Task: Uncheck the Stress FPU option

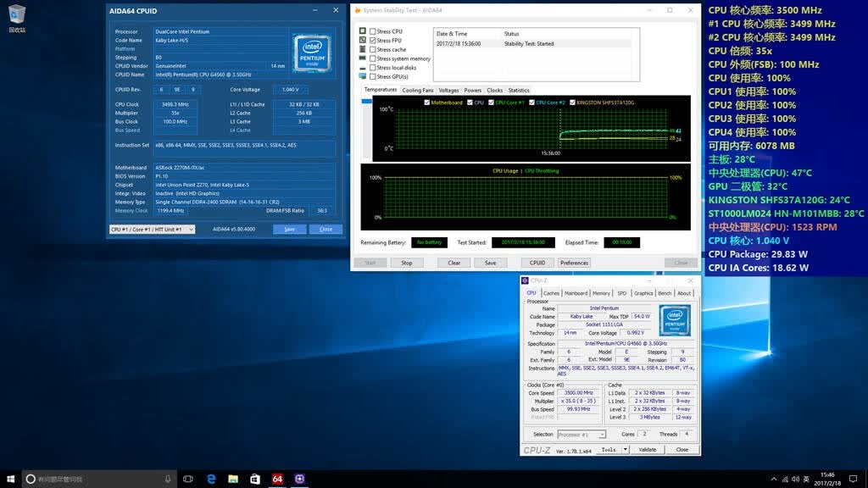Action: tap(373, 41)
